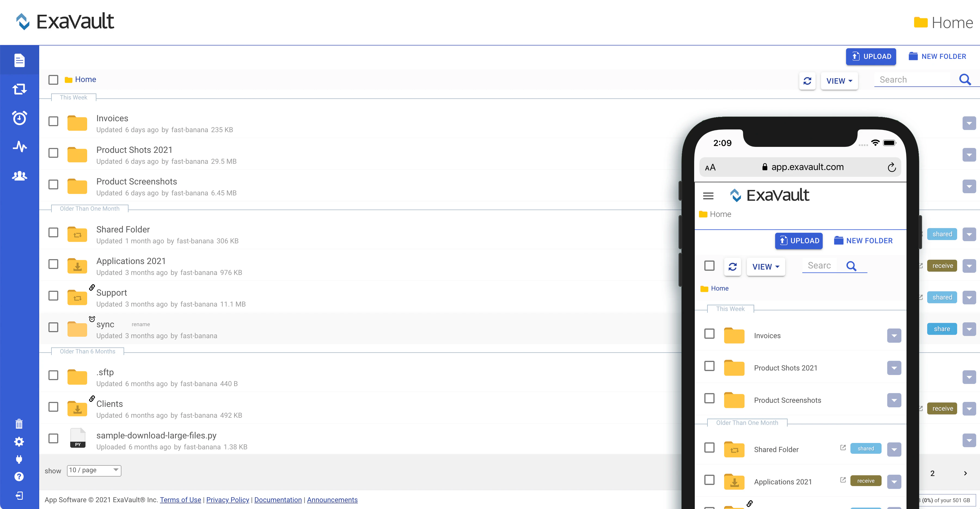Image resolution: width=980 pixels, height=509 pixels.
Task: Check the select-all checkbox above the file list
Action: (x=53, y=80)
